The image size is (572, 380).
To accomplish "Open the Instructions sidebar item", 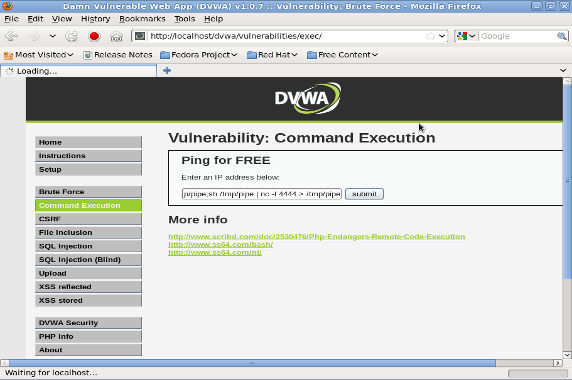I will [88, 156].
